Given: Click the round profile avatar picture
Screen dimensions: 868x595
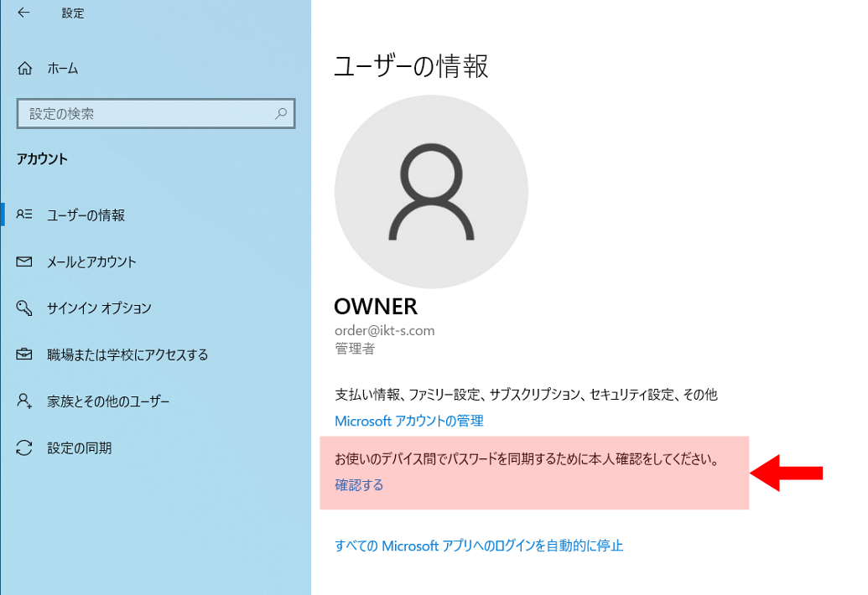Looking at the screenshot, I should [431, 191].
